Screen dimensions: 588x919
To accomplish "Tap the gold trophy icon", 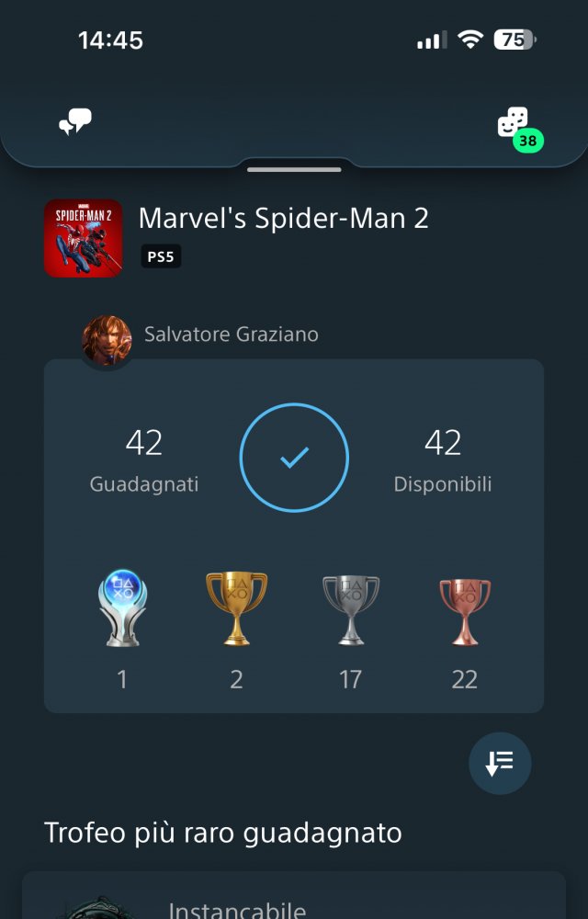I will coord(236,607).
